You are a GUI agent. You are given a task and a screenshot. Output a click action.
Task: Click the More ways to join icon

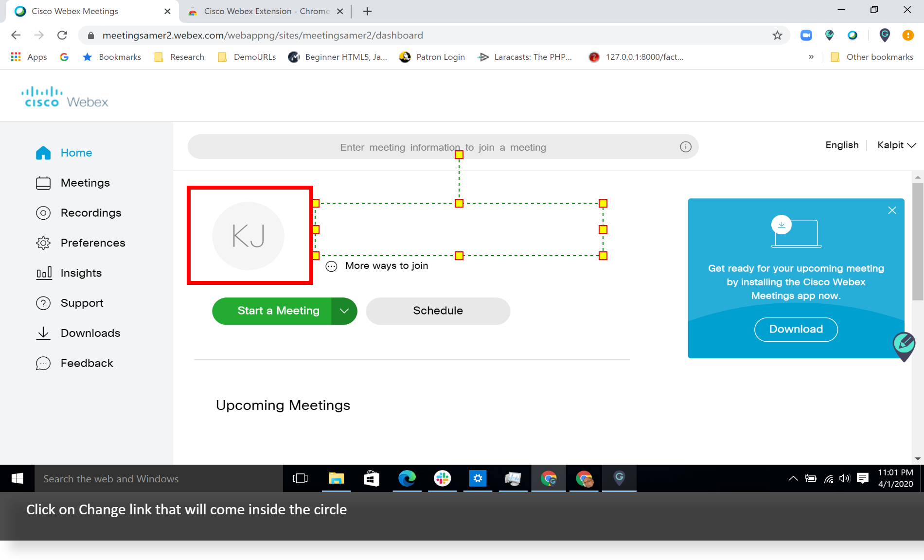click(x=331, y=266)
